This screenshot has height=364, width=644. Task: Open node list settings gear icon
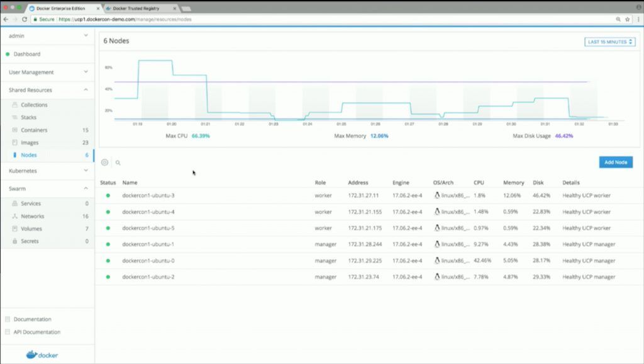105,162
